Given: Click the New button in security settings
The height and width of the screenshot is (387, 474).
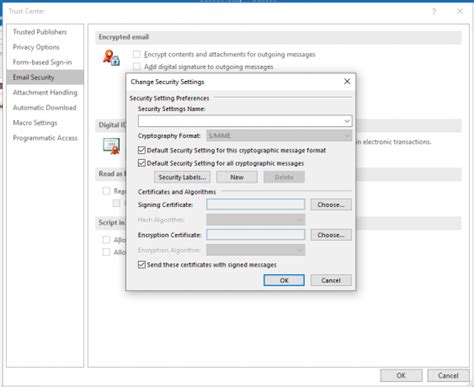Looking at the screenshot, I should [237, 177].
